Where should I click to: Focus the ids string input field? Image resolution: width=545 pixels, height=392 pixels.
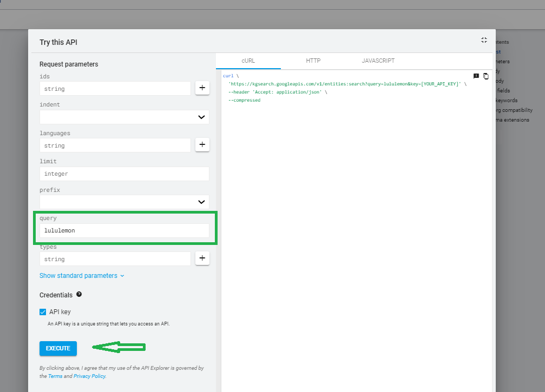pyautogui.click(x=115, y=88)
